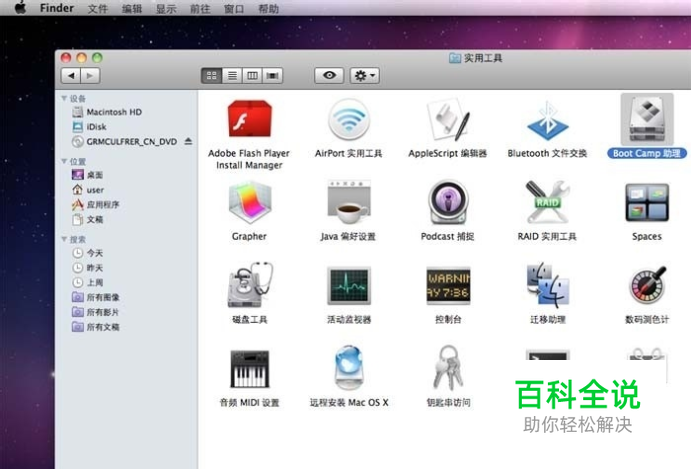Select the 控制台 console icon
Image resolution: width=691 pixels, height=469 pixels.
click(448, 286)
